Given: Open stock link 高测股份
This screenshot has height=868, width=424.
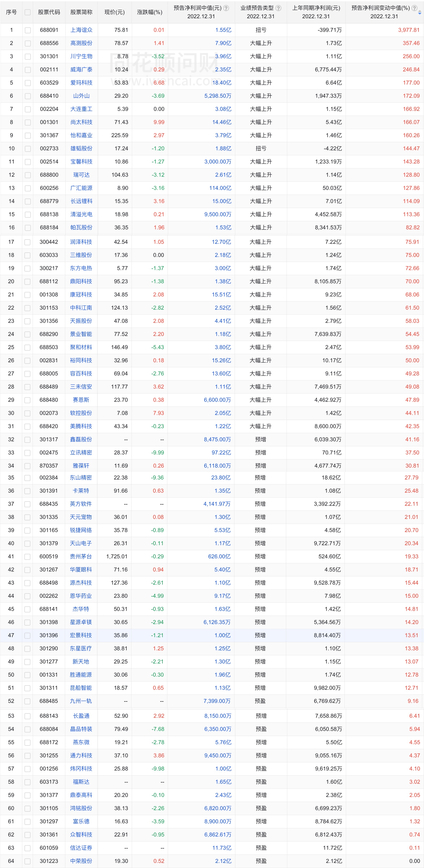Looking at the screenshot, I should click(81, 43).
